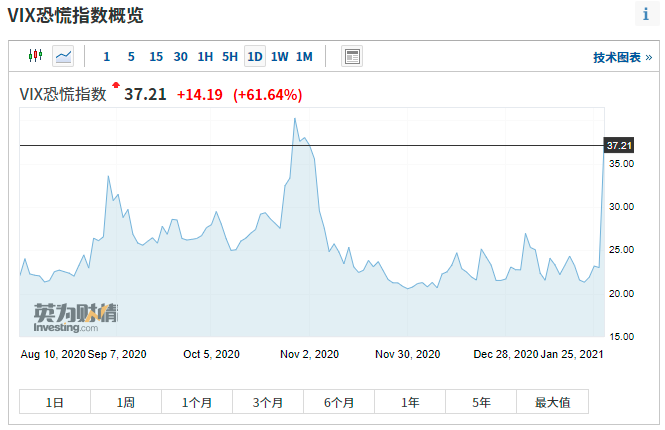Click the info icon at top right
Viewport: 665px width, 430px height.
[x=646, y=14]
